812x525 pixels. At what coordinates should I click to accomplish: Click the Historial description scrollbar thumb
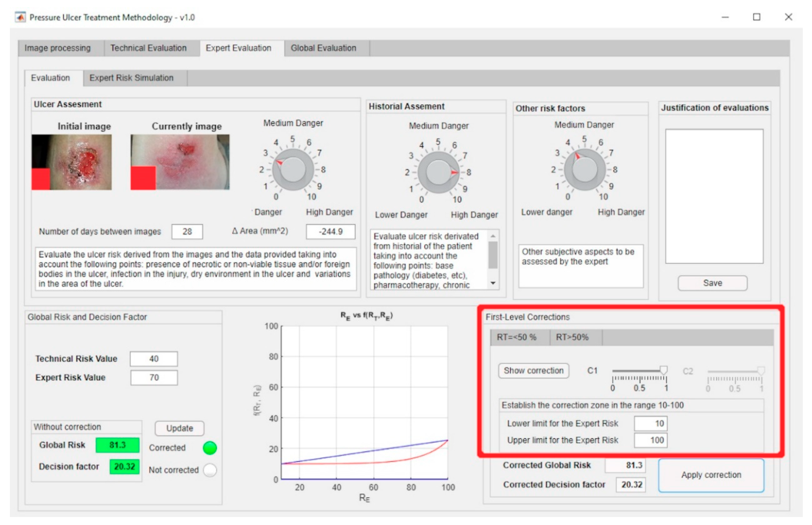(493, 255)
